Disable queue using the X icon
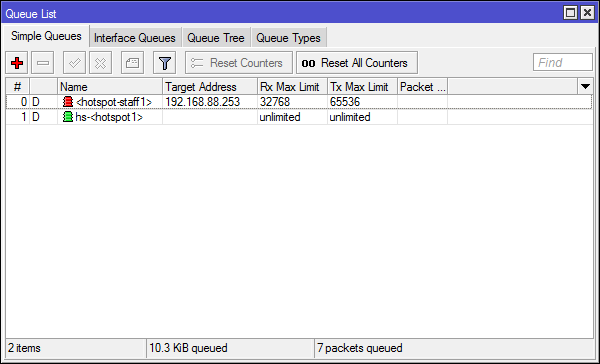The height and width of the screenshot is (364, 600). click(x=101, y=63)
